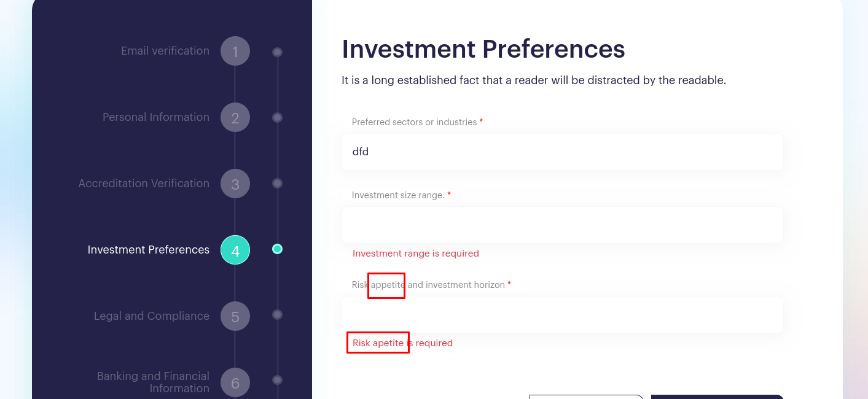
Task: Click timeline dot beside Legal and Compliance
Action: coord(278,314)
